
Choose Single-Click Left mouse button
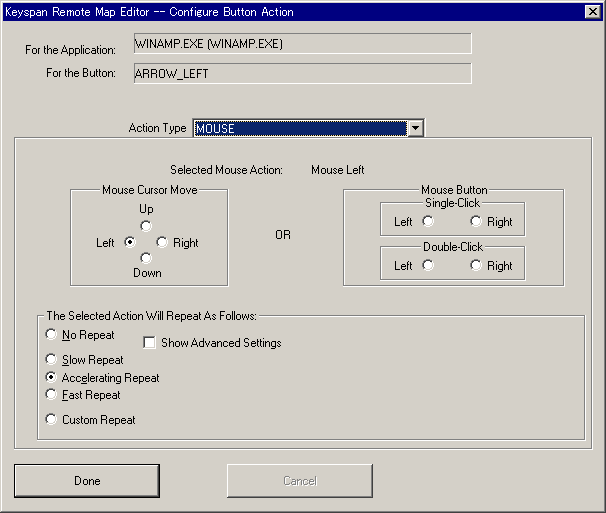click(x=428, y=222)
